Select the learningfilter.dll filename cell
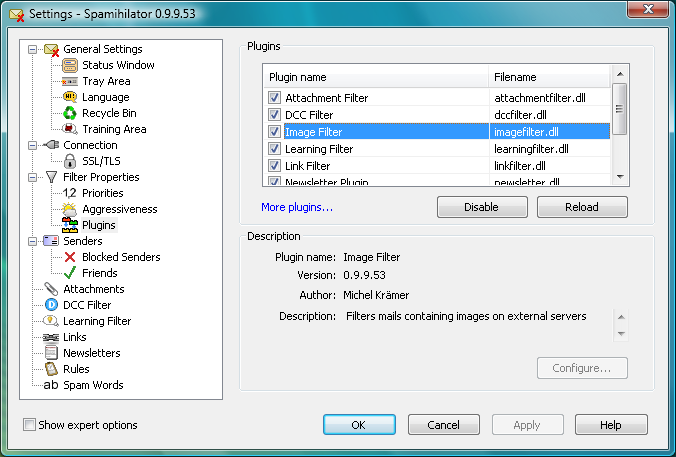 (x=550, y=149)
